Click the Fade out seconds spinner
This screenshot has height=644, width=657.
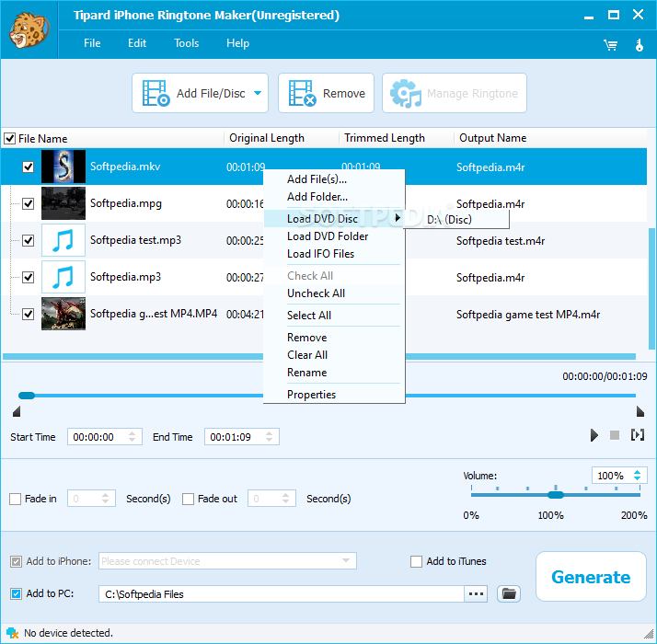coord(286,499)
